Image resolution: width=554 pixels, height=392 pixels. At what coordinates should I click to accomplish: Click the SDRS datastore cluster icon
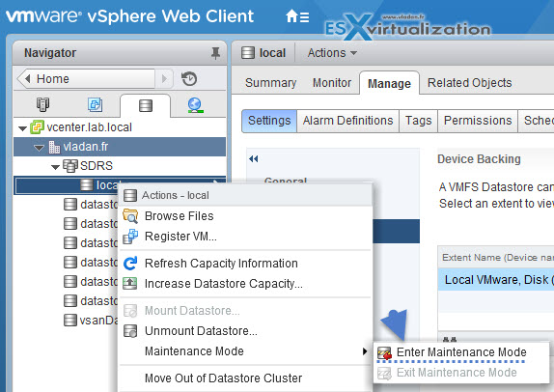pos(70,166)
